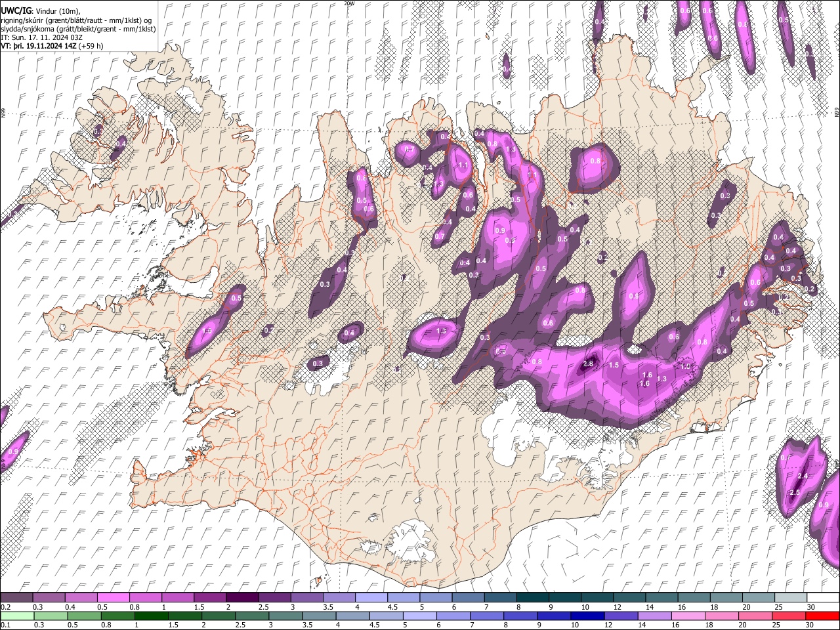This screenshot has height=630, width=840.
Task: Click the '20W' longitude label at map top
Action: pos(349,3)
